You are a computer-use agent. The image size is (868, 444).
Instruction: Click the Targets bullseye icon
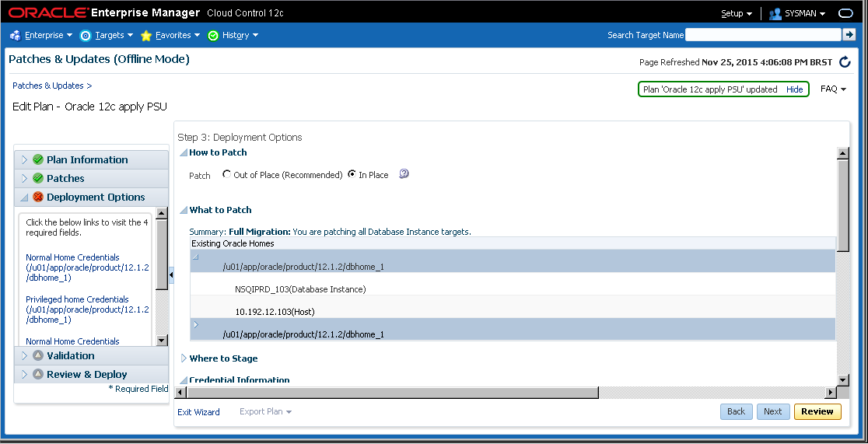point(86,36)
